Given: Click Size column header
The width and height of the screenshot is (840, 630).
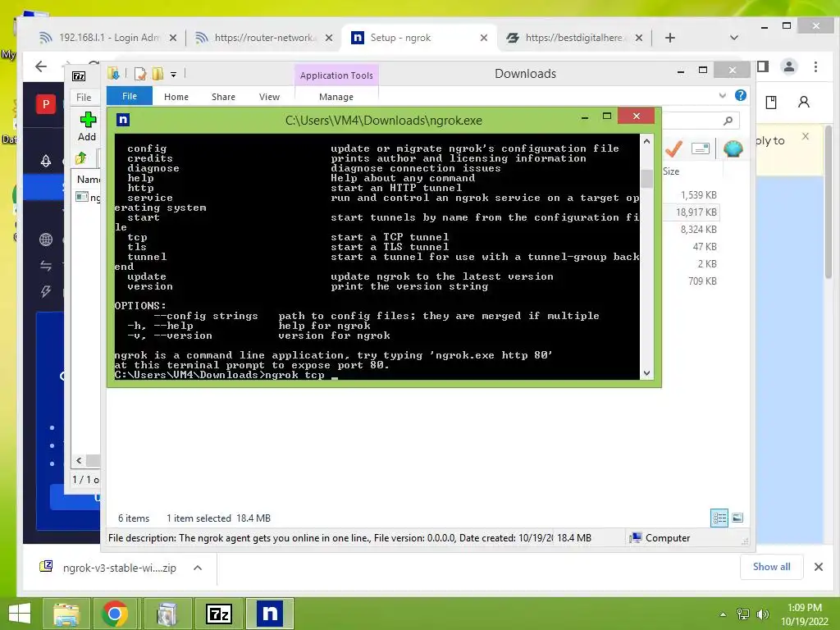Looking at the screenshot, I should pos(671,171).
